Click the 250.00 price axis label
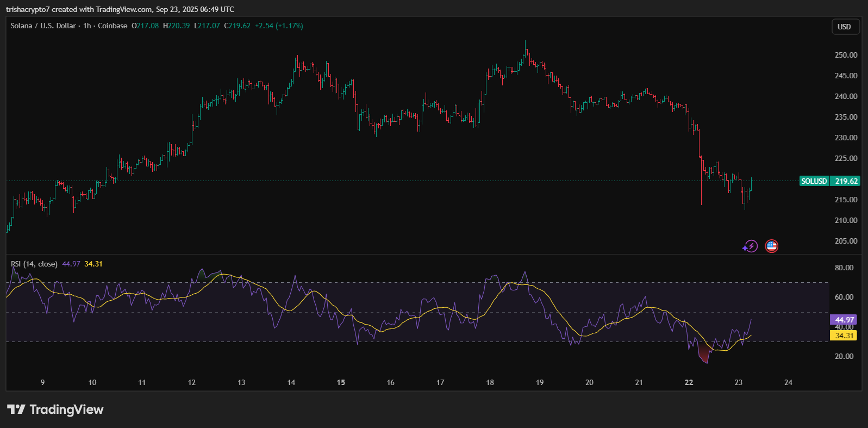 coord(846,55)
